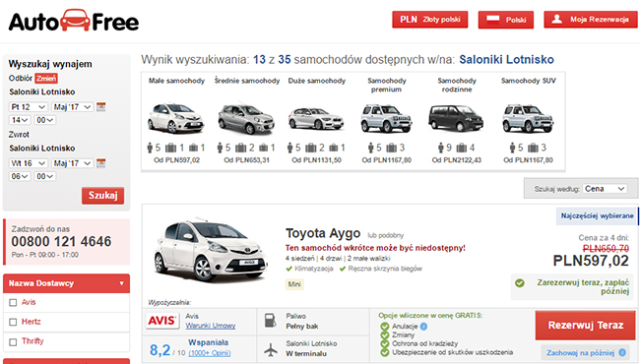Click the 8,2 rating score
Viewport: 640px width, 364px height.
[160, 349]
